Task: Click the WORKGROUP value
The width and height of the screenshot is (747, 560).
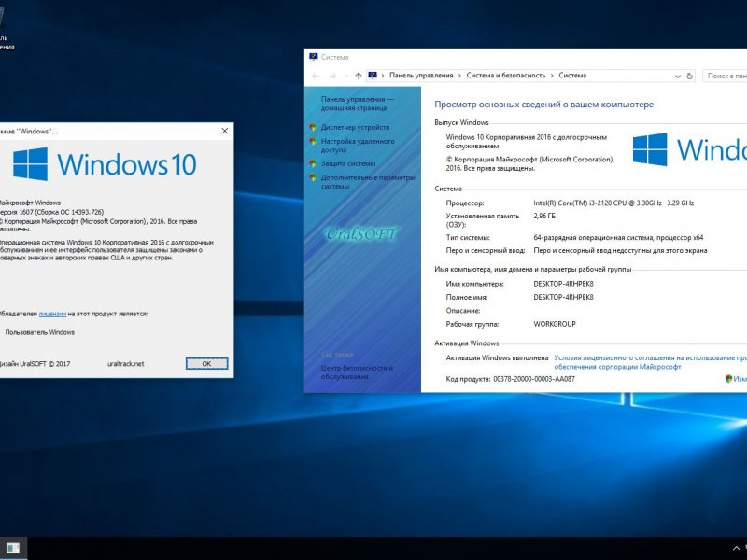Action: pyautogui.click(x=555, y=324)
